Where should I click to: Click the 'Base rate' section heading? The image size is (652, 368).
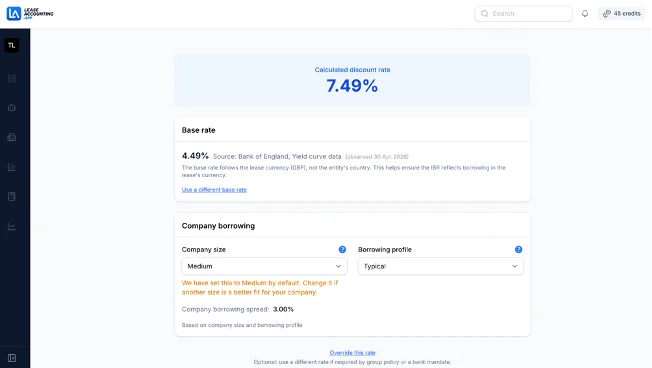pos(198,130)
